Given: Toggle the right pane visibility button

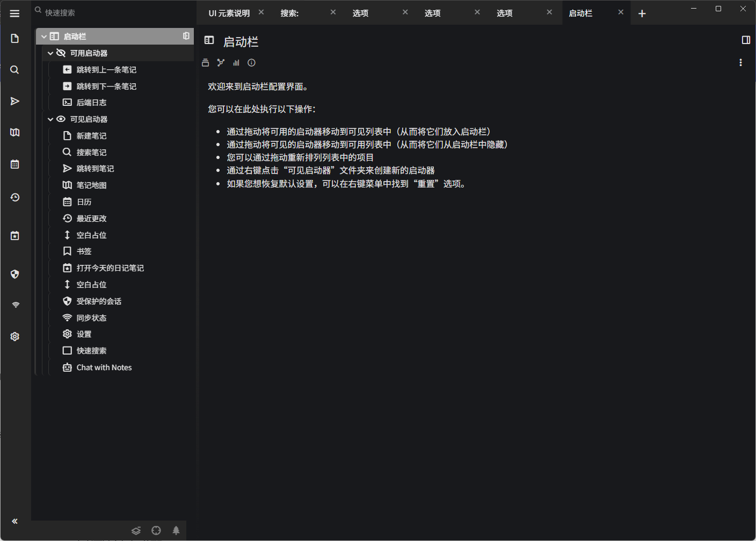Looking at the screenshot, I should click(745, 40).
